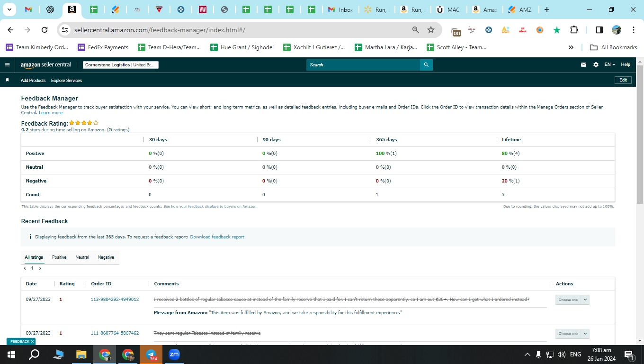The width and height of the screenshot is (644, 364).
Task: Bookmark this page with the star icon
Action: pyautogui.click(x=431, y=30)
